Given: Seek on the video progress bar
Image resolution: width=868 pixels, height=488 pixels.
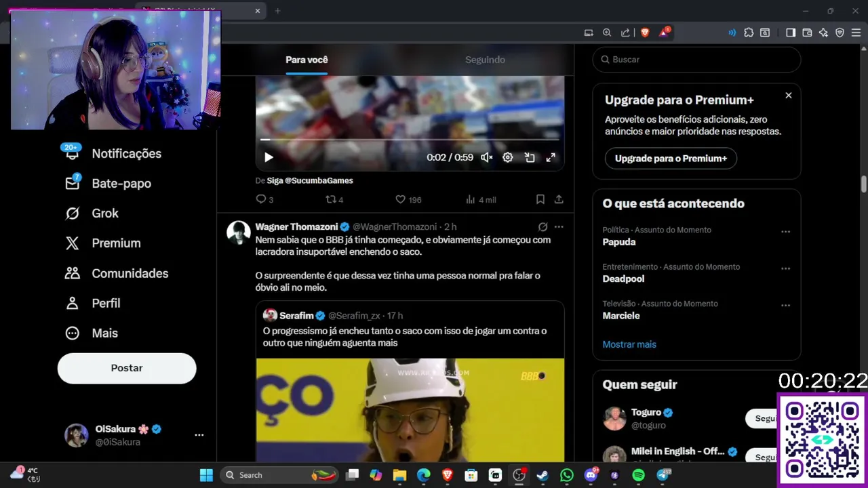Looking at the screenshot, I should (410, 140).
